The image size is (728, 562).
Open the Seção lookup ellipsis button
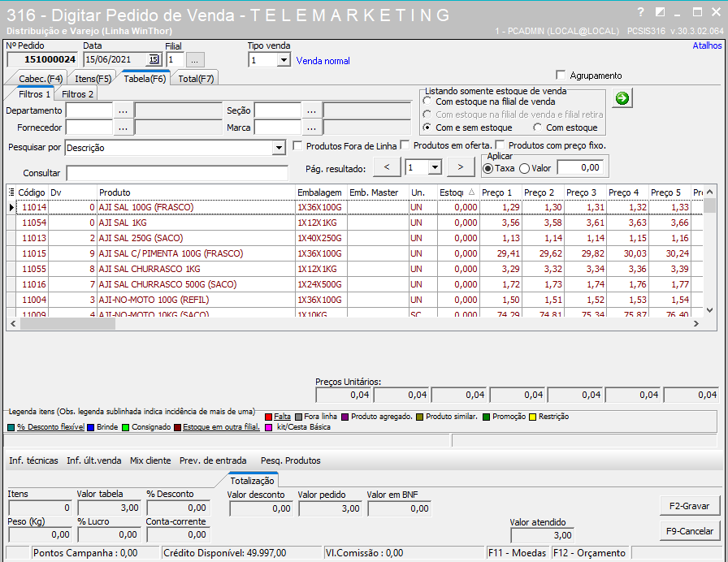(x=311, y=110)
